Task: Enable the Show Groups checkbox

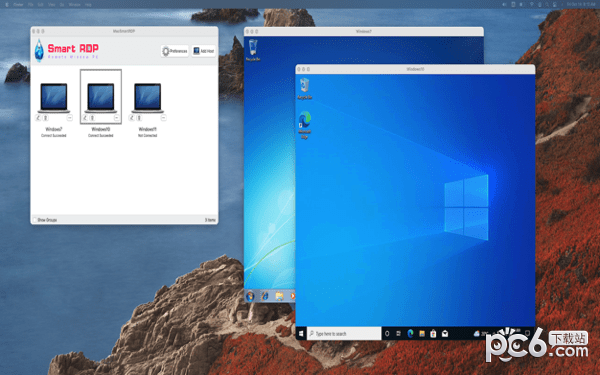Action: pos(35,220)
